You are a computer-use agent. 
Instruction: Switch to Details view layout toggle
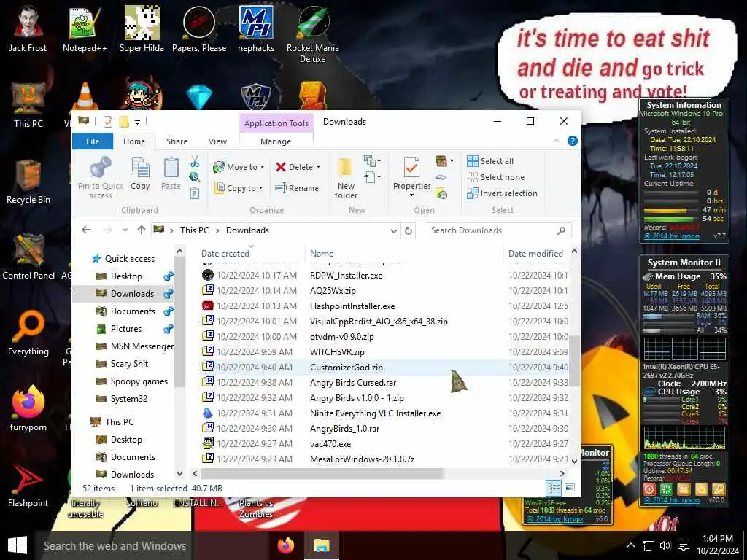click(554, 488)
